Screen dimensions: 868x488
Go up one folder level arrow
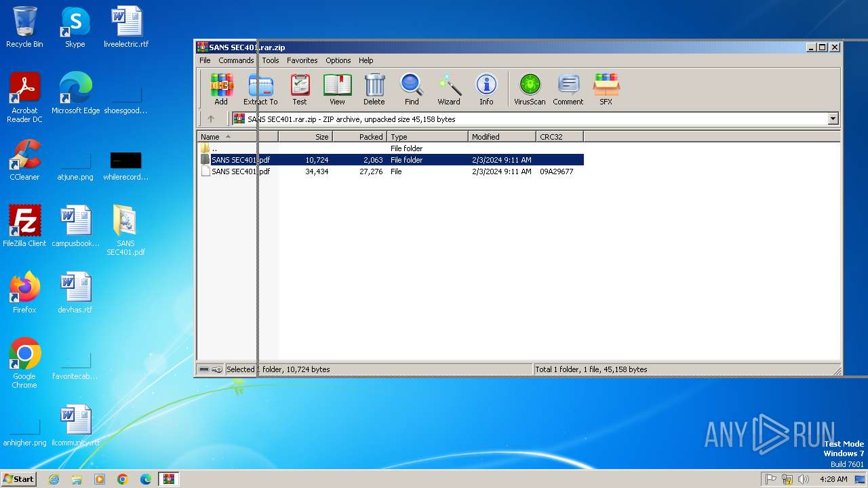211,119
